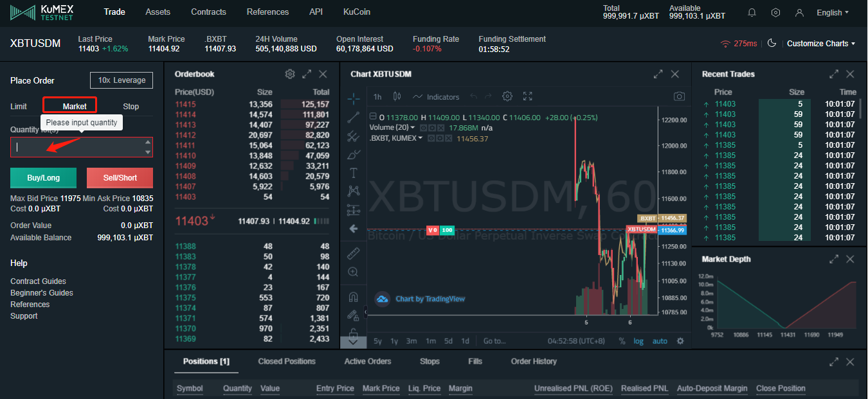Select the zoom in magnifier tool
Screen dimensions: 868x399
353,272
